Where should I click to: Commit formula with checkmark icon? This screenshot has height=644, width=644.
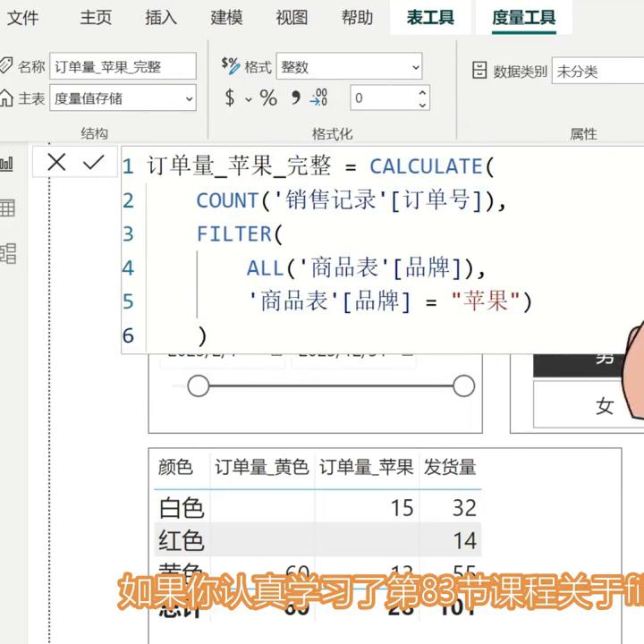[94, 162]
